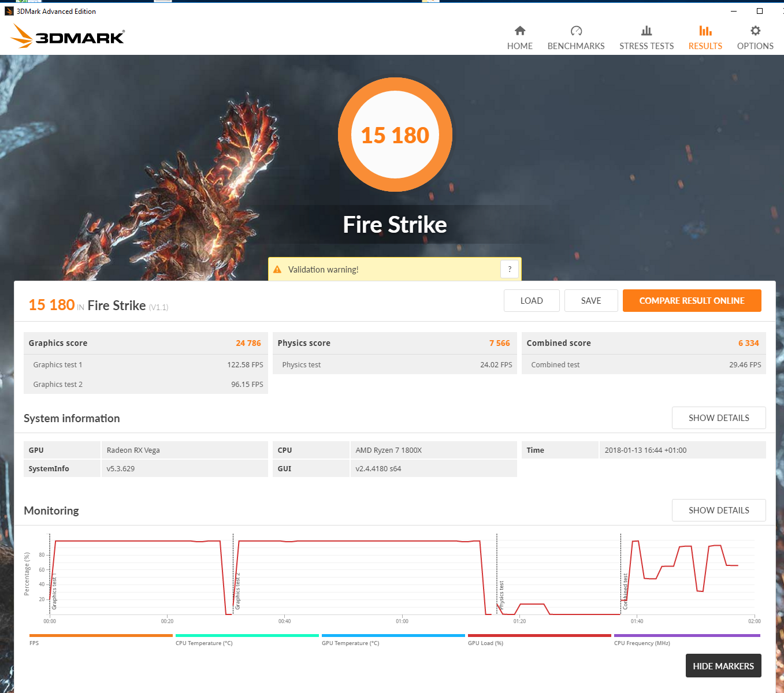Screen dimensions: 784x693
Task: Click the 3DMark title bar app icon
Action: (9, 11)
